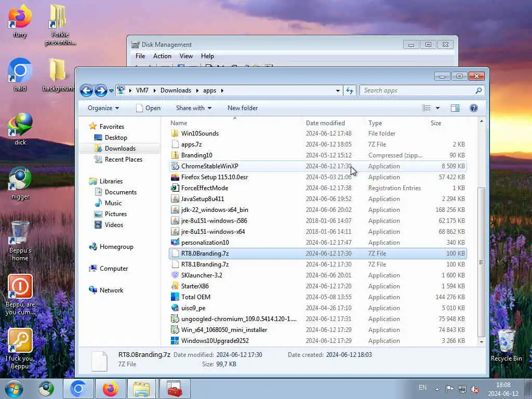The image size is (532, 399).
Task: Select jre-8u151-windows-x64 file
Action: [212, 231]
